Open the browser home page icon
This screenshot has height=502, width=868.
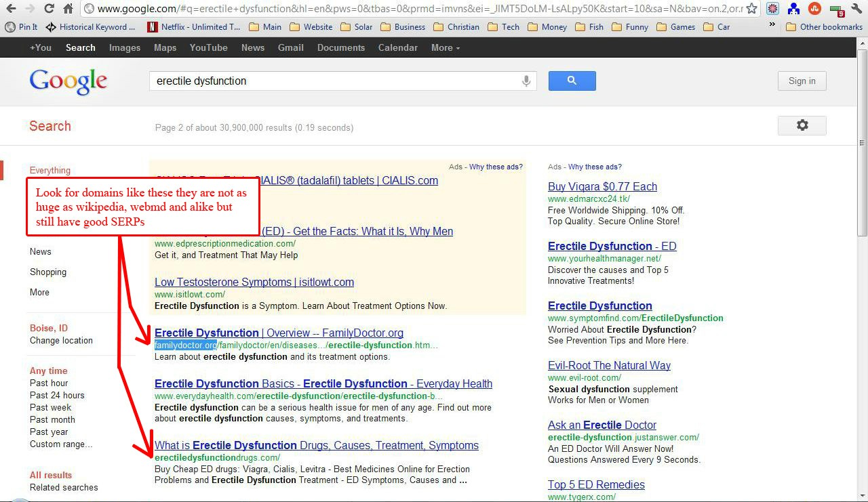pos(68,9)
